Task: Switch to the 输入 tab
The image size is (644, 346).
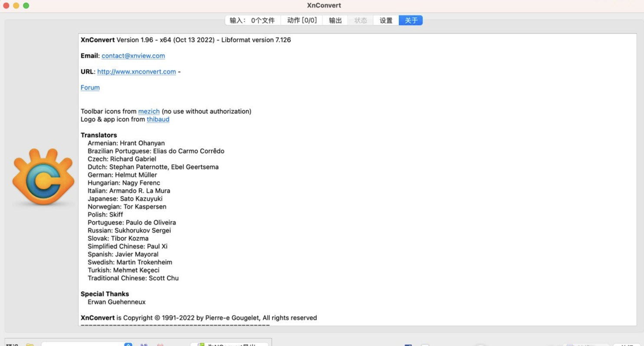Action: (252, 20)
